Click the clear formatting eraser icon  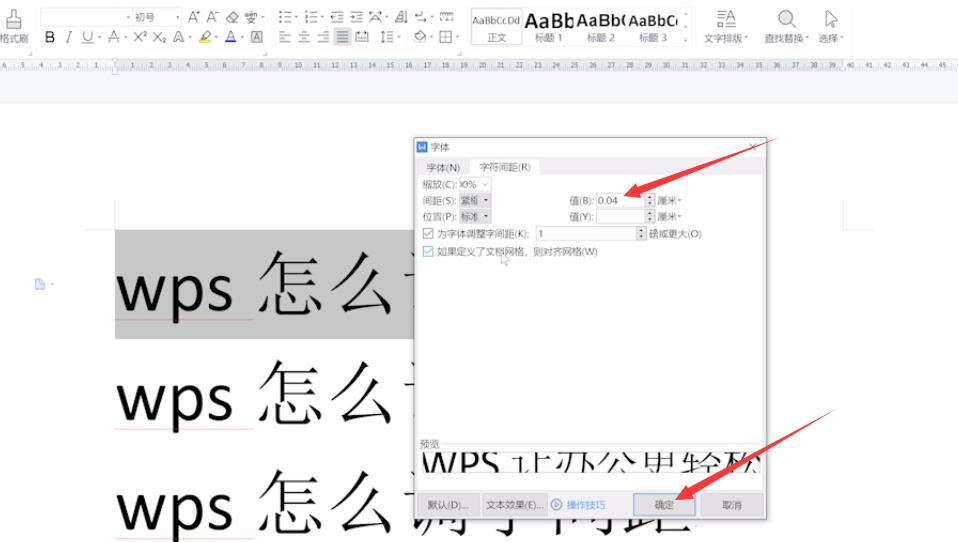click(232, 17)
